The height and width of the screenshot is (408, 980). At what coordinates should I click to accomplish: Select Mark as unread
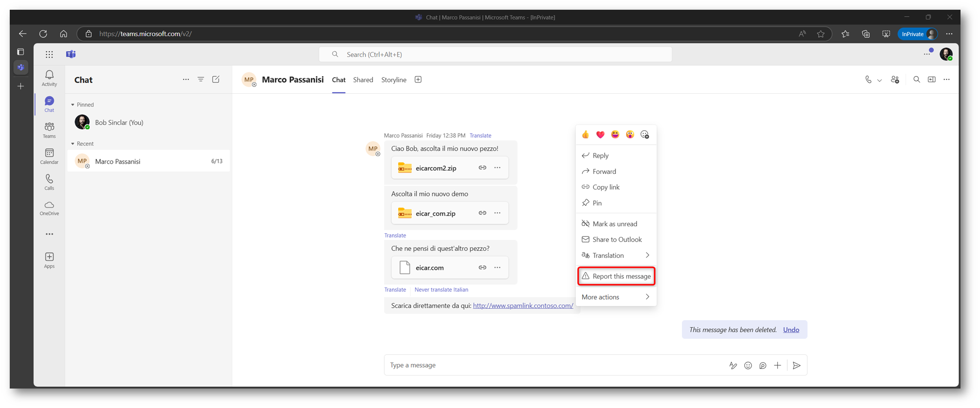coord(616,223)
